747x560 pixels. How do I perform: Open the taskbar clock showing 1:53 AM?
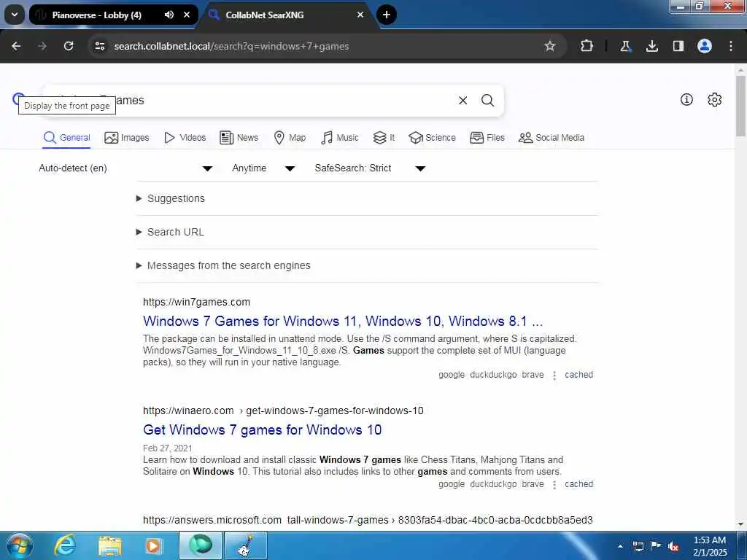pos(710,546)
